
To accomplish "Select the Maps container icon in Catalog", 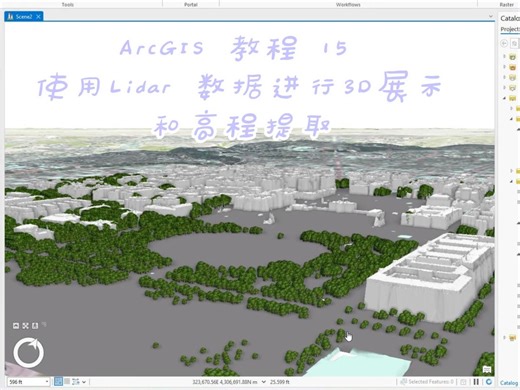I will (x=513, y=57).
